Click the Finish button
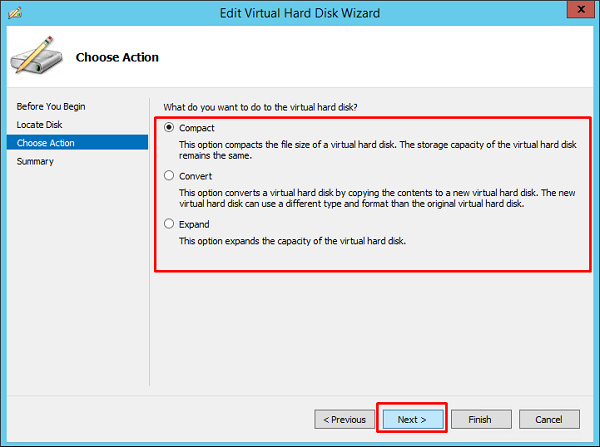 (481, 419)
